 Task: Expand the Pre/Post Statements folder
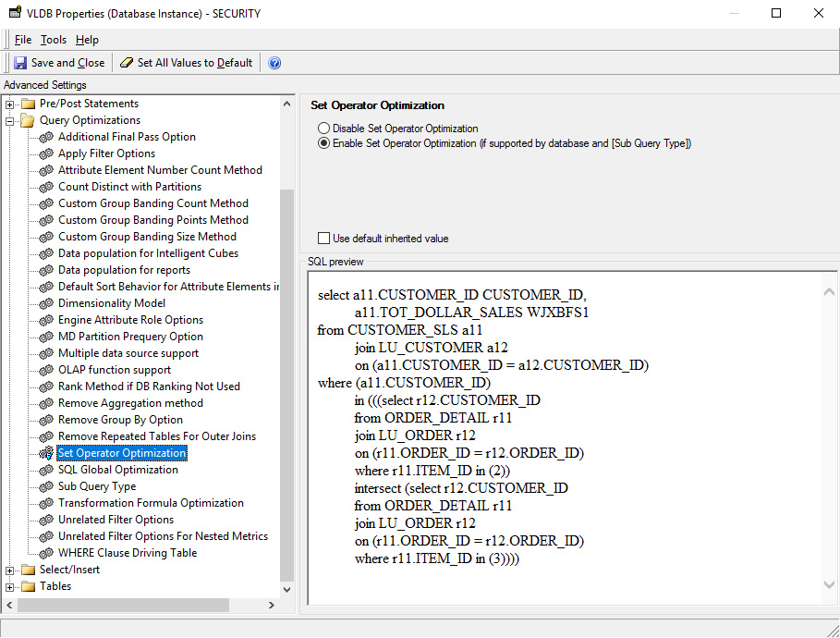7,104
